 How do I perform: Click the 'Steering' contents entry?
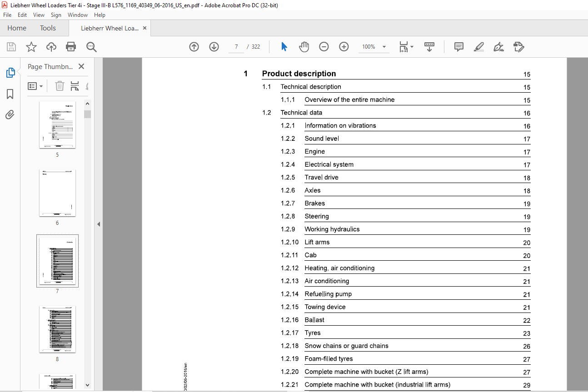(317, 216)
